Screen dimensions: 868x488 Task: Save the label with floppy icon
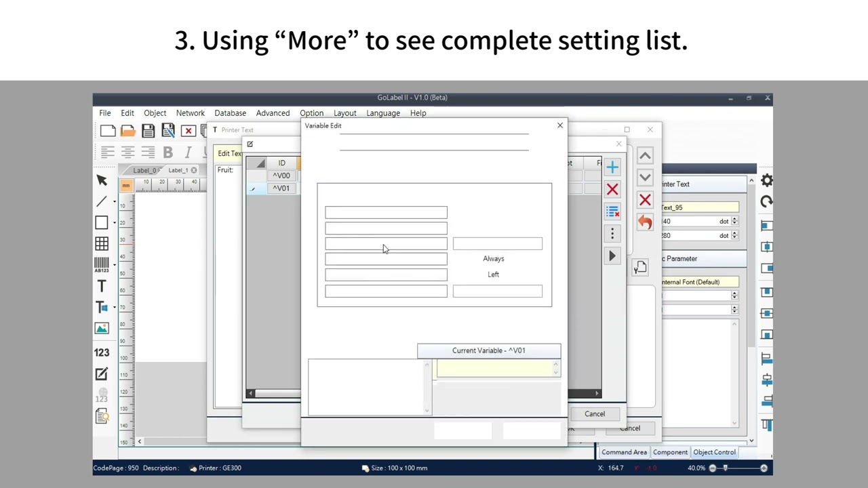click(148, 131)
